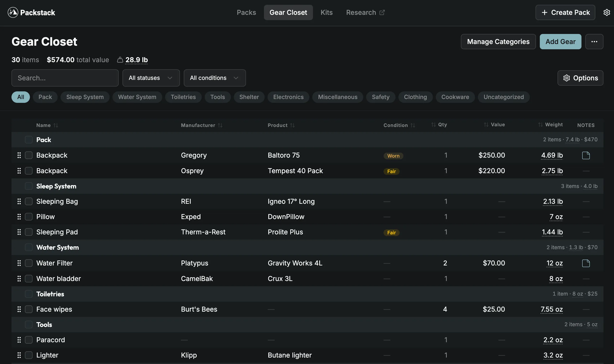Sort by Name column arrows
The width and height of the screenshot is (614, 364).
56,125
